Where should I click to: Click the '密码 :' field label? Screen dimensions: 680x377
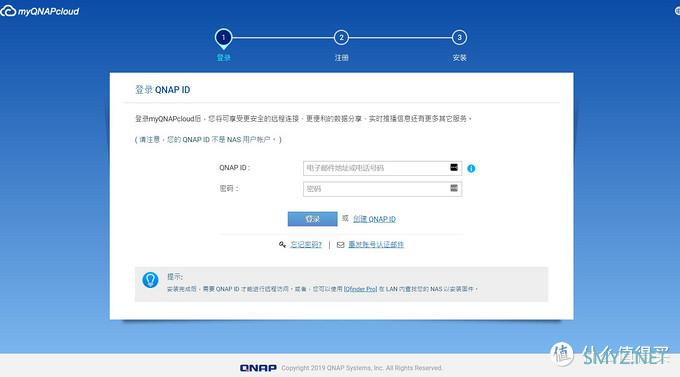pos(229,188)
